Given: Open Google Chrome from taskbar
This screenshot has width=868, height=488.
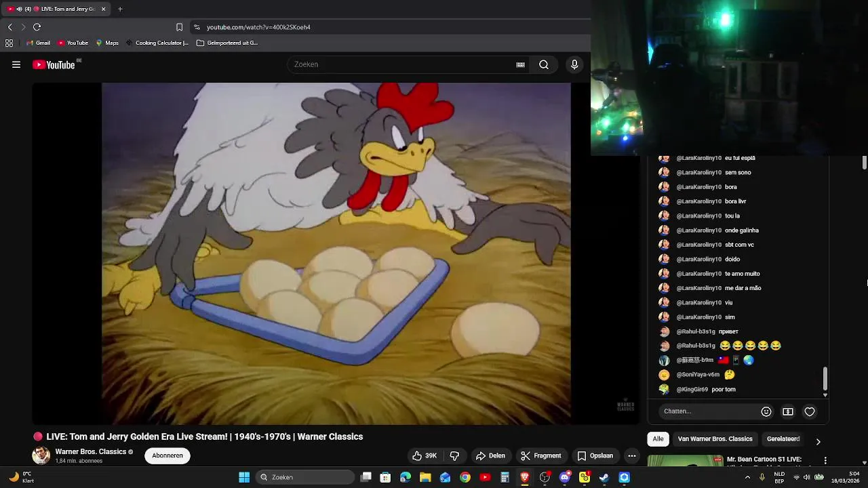Looking at the screenshot, I should [465, 477].
